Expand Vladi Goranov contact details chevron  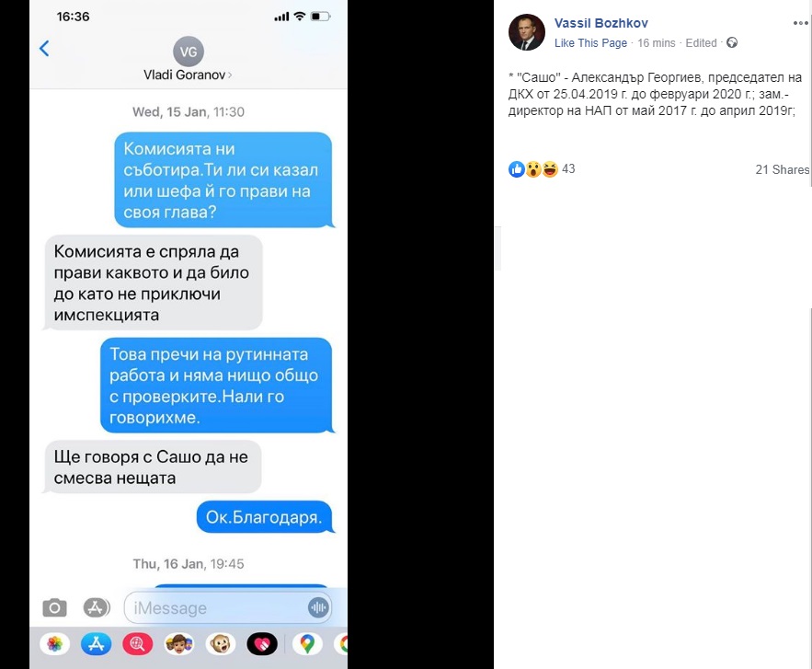click(x=230, y=75)
